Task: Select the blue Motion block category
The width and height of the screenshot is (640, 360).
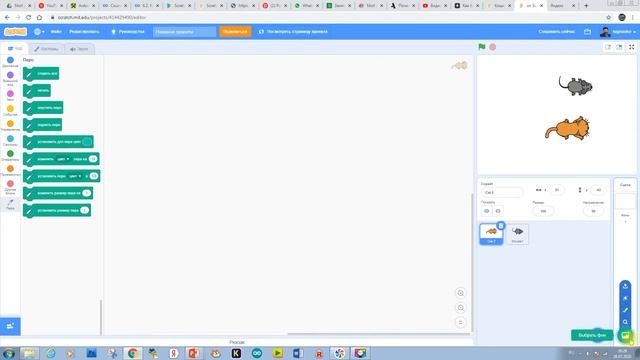Action: [10, 62]
